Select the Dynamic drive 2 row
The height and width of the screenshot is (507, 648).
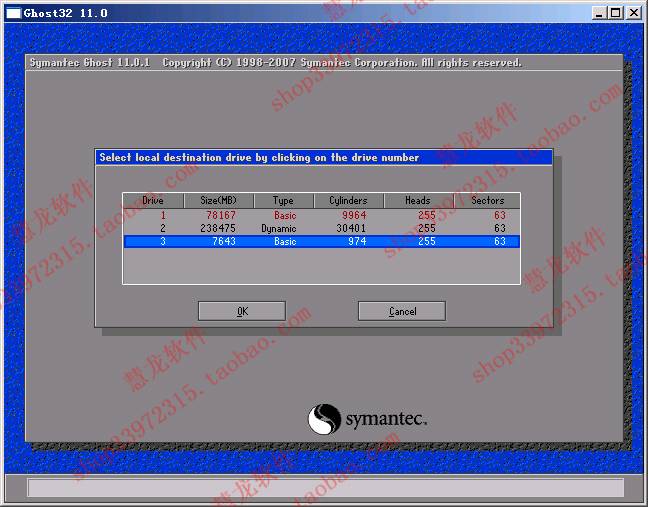[321, 228]
